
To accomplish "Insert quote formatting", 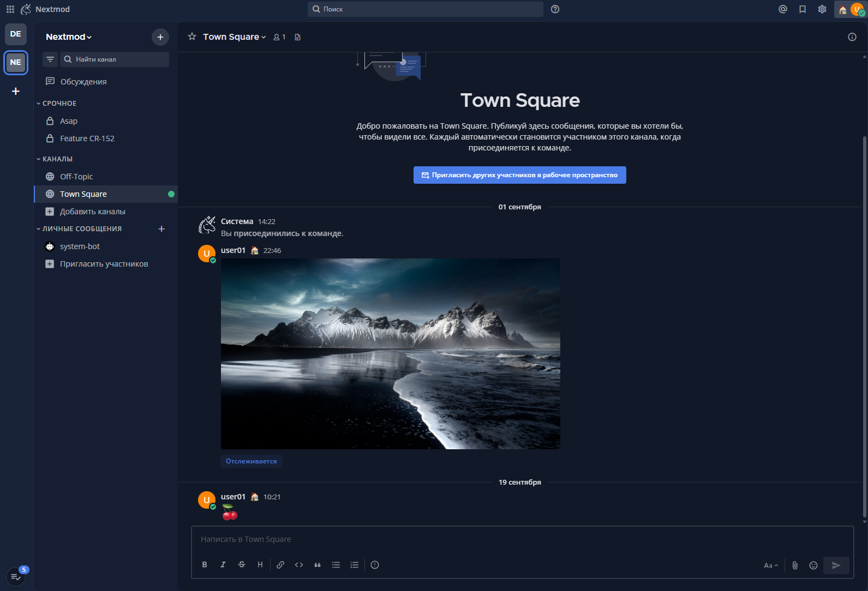I will point(318,565).
